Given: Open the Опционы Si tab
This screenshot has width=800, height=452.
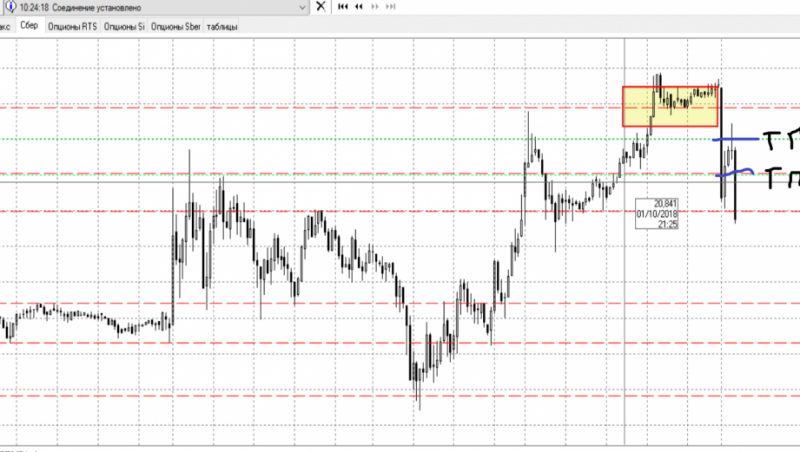Looking at the screenshot, I should 124,27.
